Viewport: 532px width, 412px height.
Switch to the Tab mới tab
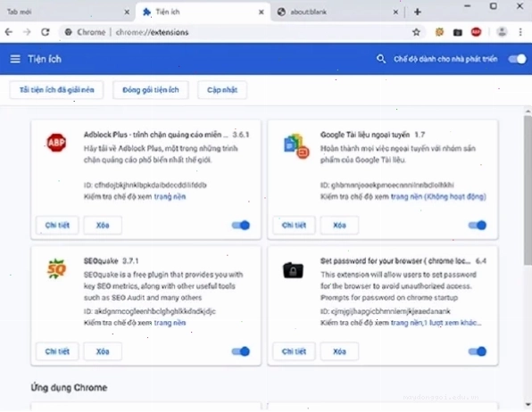68,12
